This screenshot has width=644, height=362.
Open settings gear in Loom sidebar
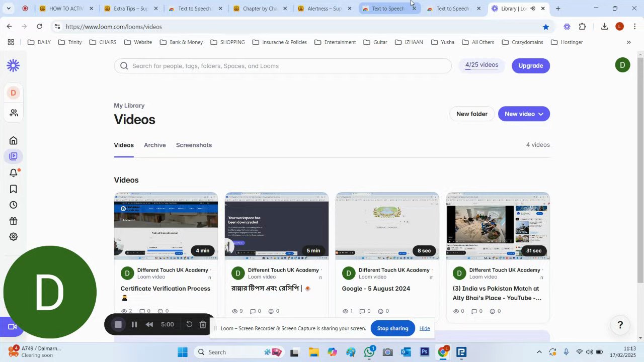pos(14,237)
